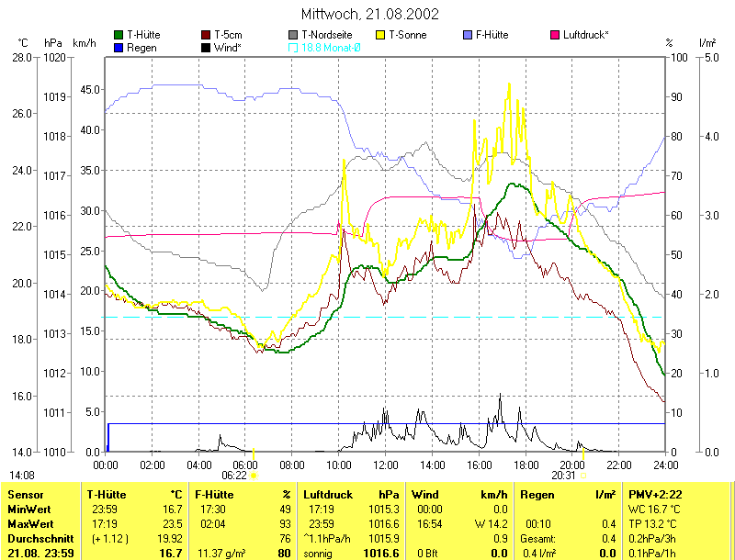735x560 pixels.
Task: Click the Wind km/h table header
Action: 459,495
